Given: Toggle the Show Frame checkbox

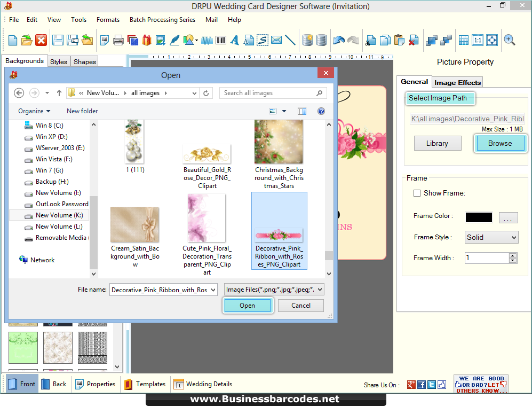Looking at the screenshot, I should [x=417, y=193].
